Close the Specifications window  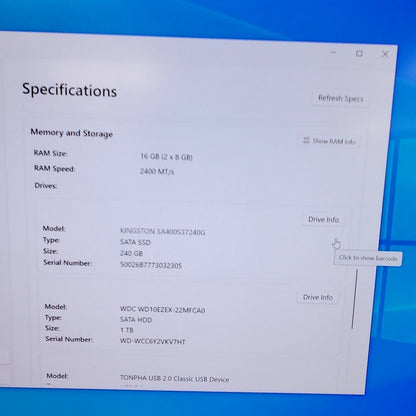point(385,54)
